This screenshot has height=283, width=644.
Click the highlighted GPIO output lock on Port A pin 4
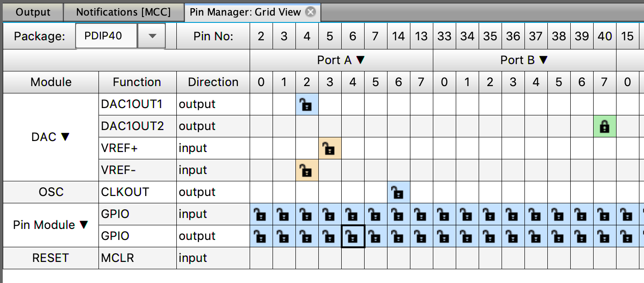(x=353, y=236)
